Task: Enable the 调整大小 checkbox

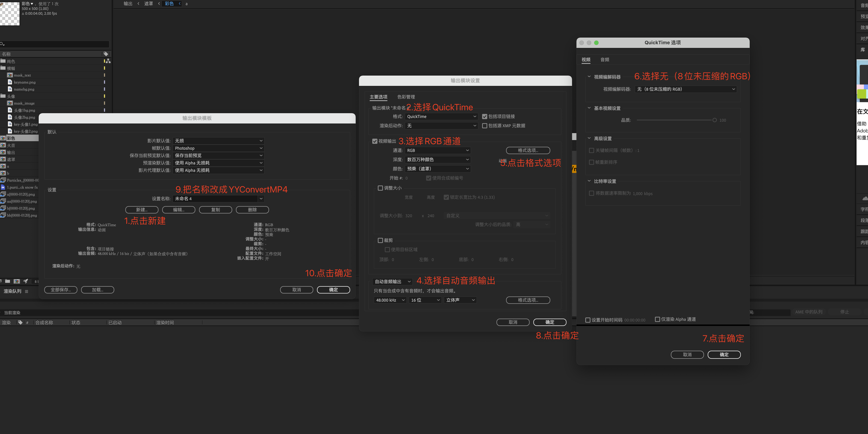Action: 380,188
